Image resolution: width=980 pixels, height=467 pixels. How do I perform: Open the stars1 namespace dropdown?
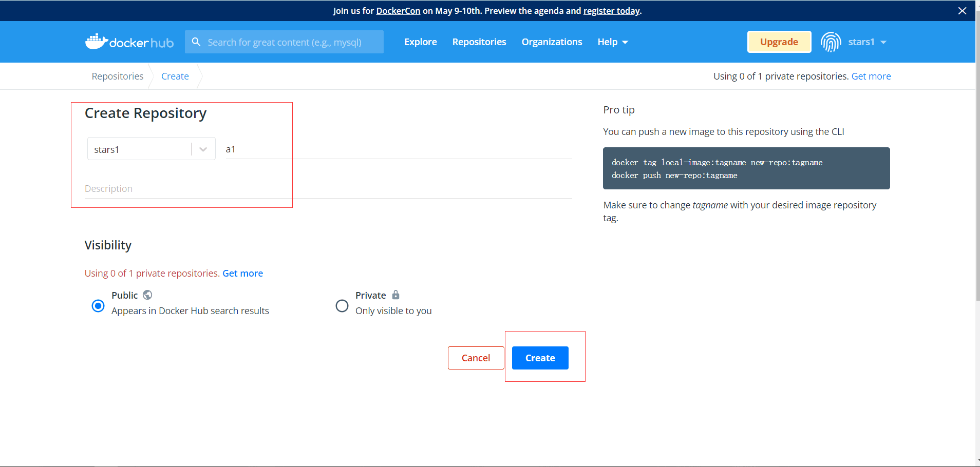pyautogui.click(x=152, y=149)
